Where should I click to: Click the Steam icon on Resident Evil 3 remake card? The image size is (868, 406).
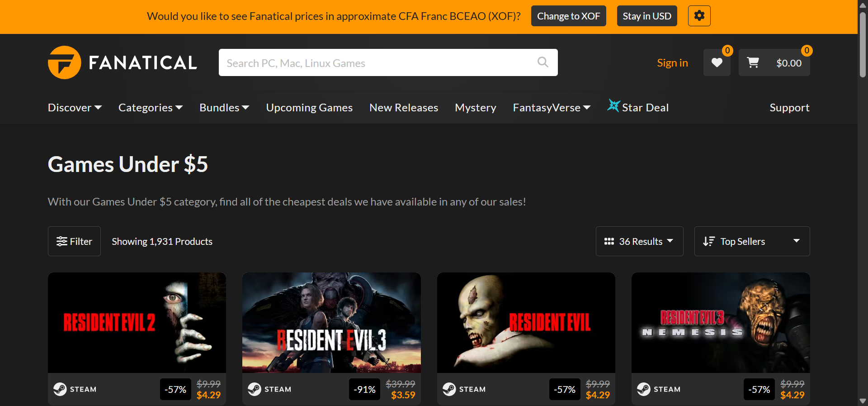(255, 389)
